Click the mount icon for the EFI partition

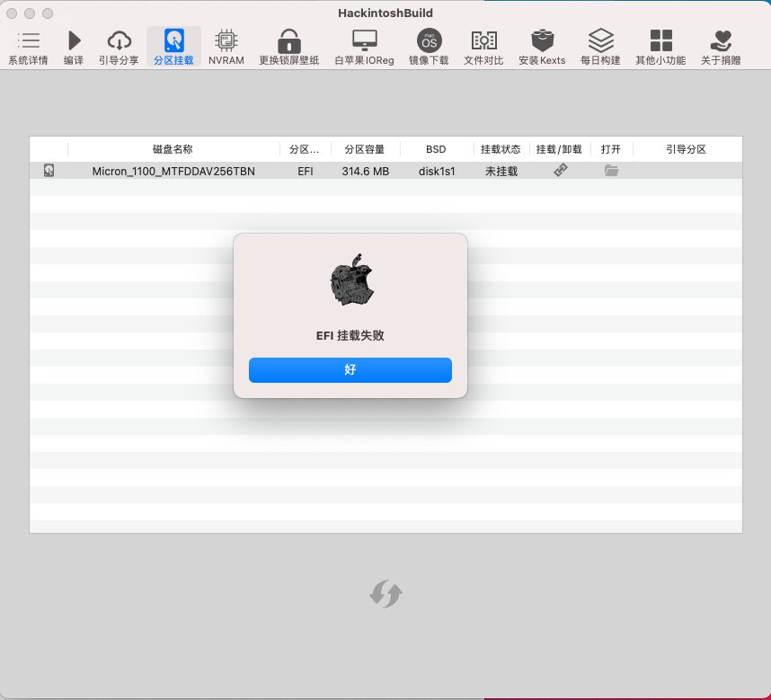559,170
